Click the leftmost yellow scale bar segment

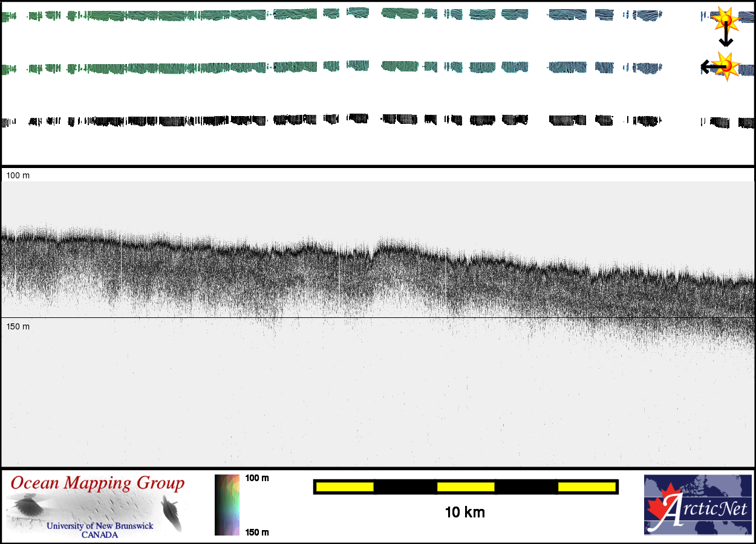[x=345, y=487]
